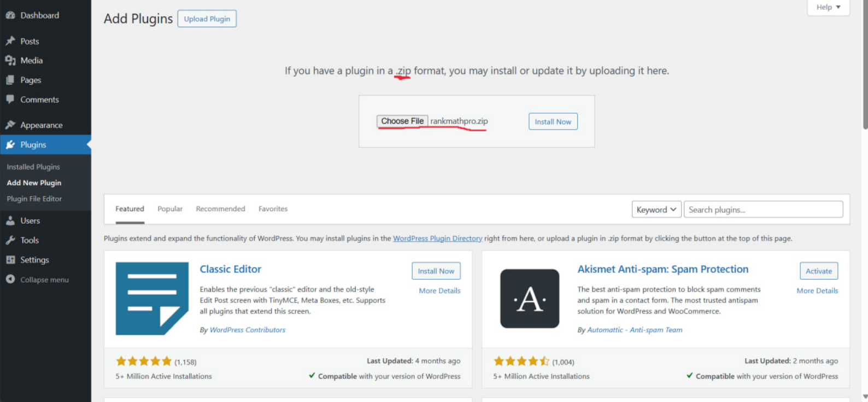Image resolution: width=868 pixels, height=402 pixels.
Task: Click the Tools wrench icon
Action: pyautogui.click(x=10, y=240)
